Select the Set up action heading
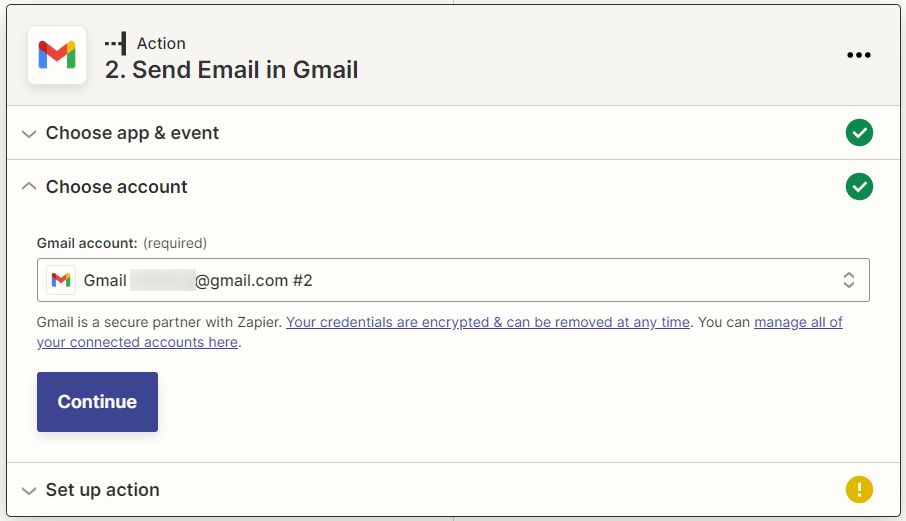This screenshot has height=521, width=906. tap(102, 490)
